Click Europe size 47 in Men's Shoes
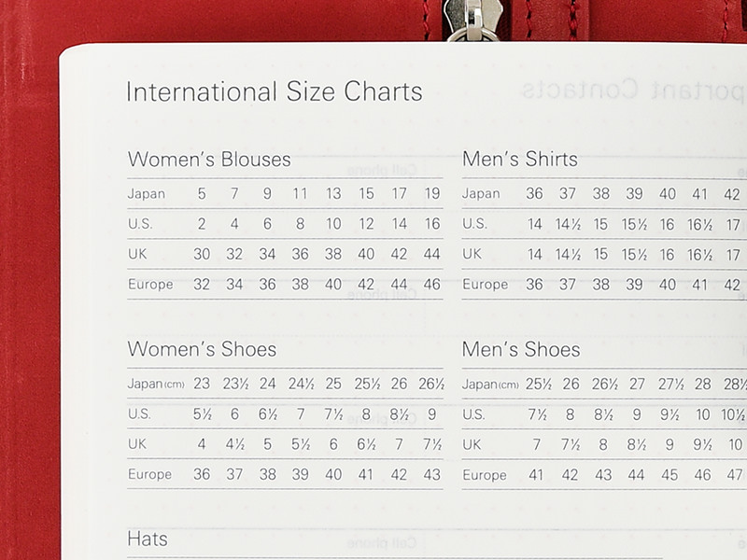747x560 pixels. tap(735, 474)
